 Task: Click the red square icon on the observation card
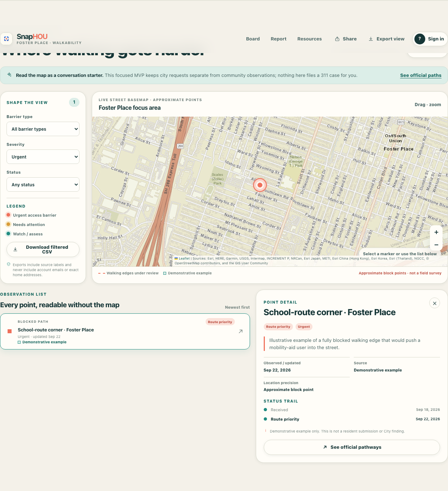10,331
